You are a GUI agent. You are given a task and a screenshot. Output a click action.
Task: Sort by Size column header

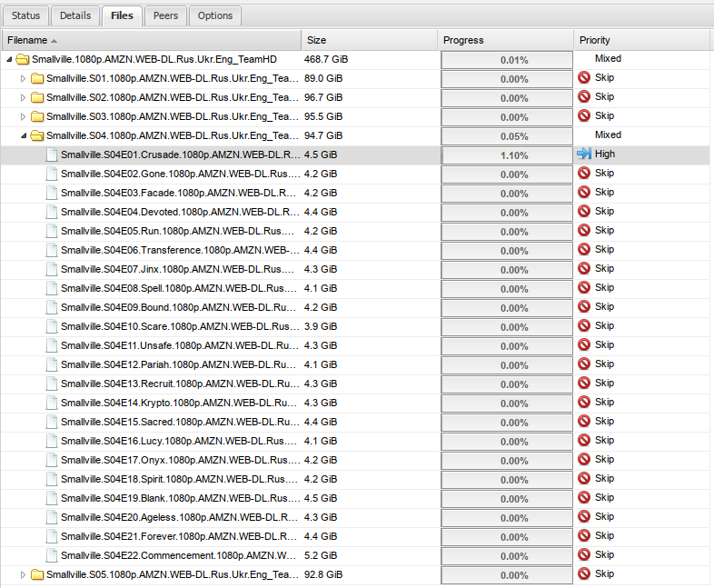click(x=370, y=40)
